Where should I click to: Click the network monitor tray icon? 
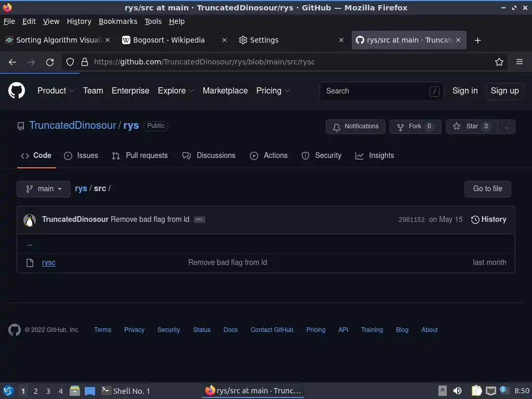tap(490, 391)
